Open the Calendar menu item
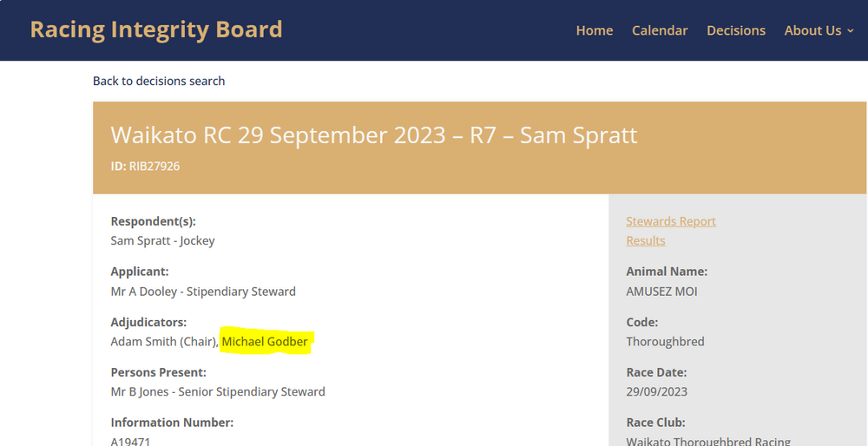868x446 pixels. coord(660,30)
